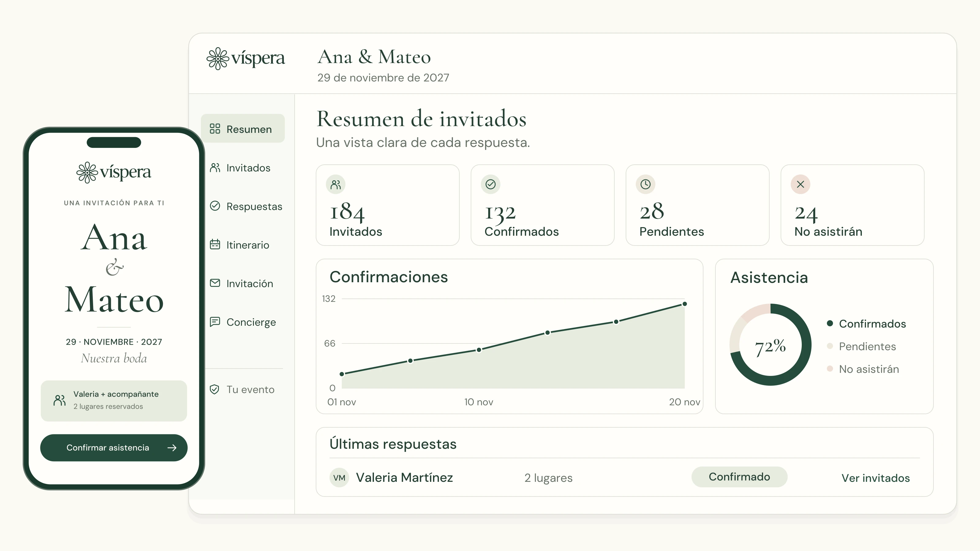The image size is (980, 551).
Task: Click the chat icon next to Concierge
Action: 215,322
